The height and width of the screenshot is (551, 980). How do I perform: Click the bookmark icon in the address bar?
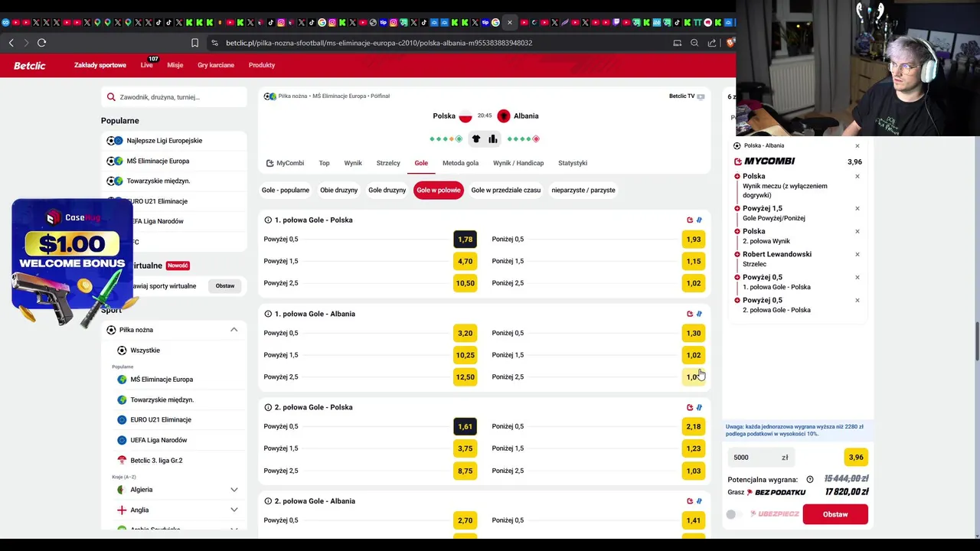coord(194,43)
